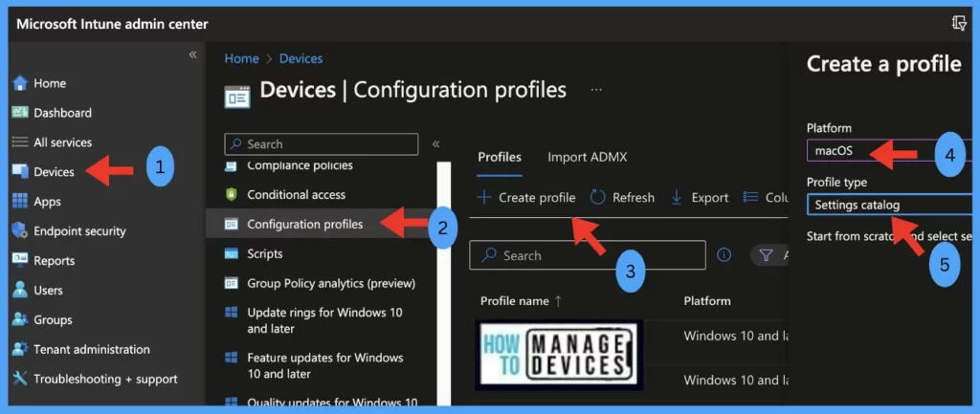This screenshot has width=980, height=414.
Task: Click the Devices breadcrumb link
Action: pyautogui.click(x=301, y=58)
